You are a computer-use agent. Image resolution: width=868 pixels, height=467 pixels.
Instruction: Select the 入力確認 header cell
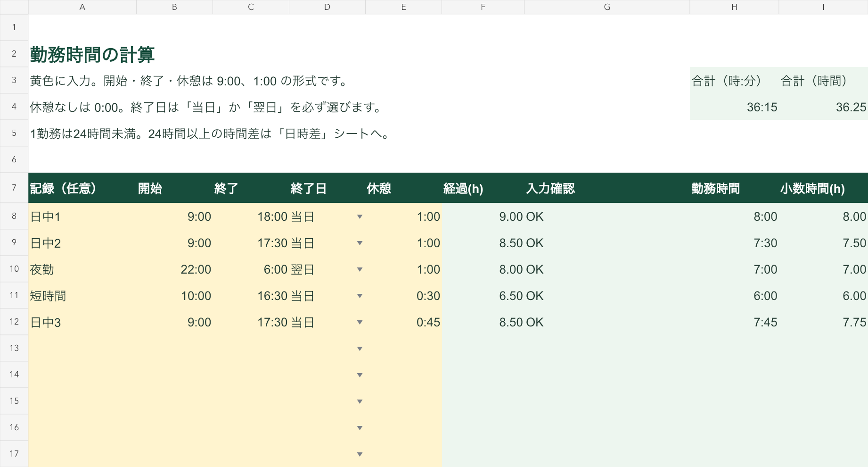click(x=607, y=188)
